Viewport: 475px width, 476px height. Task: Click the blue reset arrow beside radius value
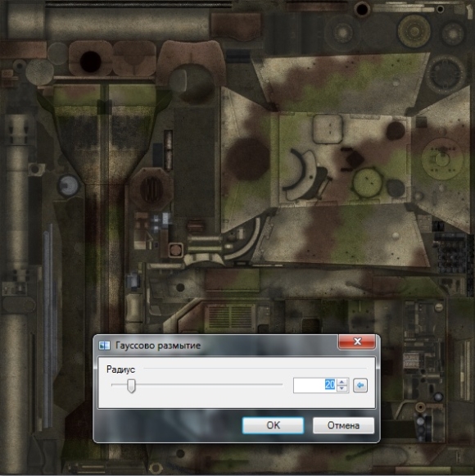360,386
